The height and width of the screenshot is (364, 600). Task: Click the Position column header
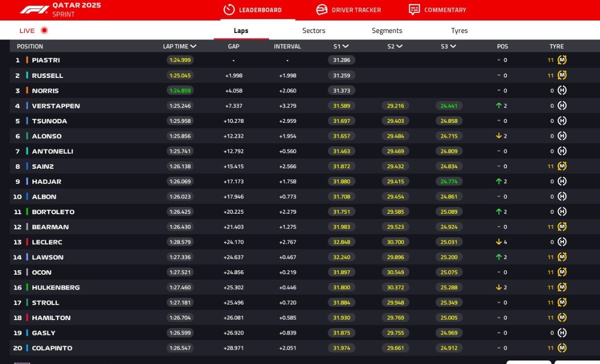(30, 46)
